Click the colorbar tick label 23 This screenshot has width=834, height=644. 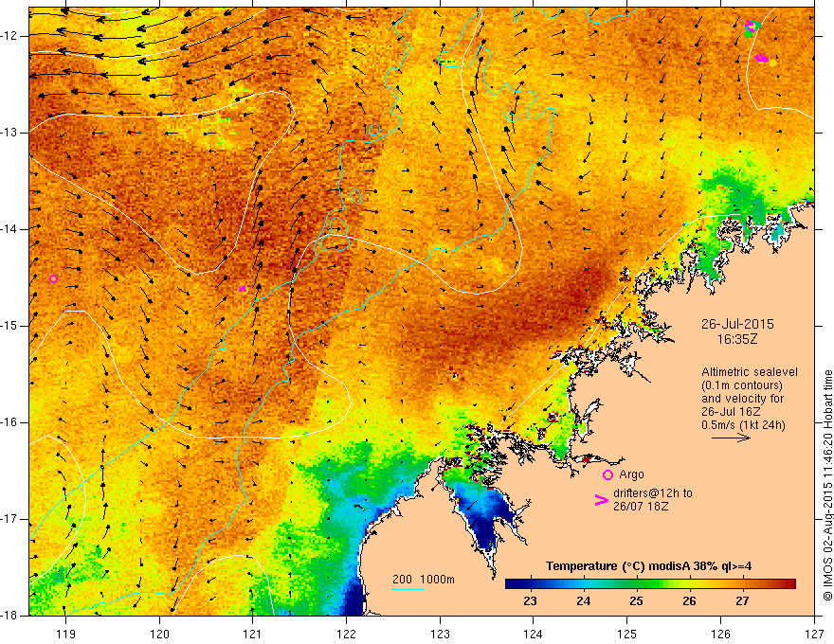[531, 601]
